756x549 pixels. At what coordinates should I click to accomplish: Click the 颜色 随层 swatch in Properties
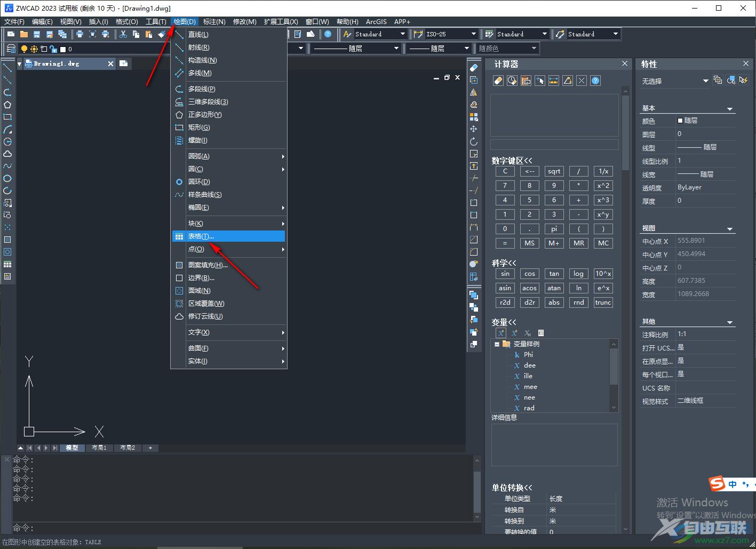pos(680,121)
